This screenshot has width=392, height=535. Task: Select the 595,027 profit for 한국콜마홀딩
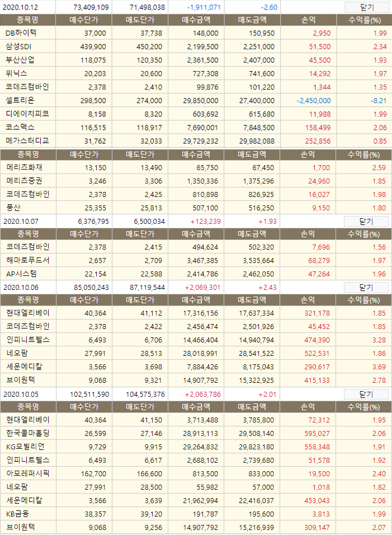click(317, 434)
